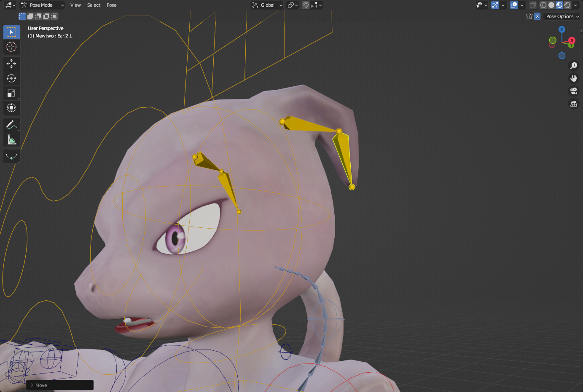Activate the Annotate tool

click(x=11, y=125)
